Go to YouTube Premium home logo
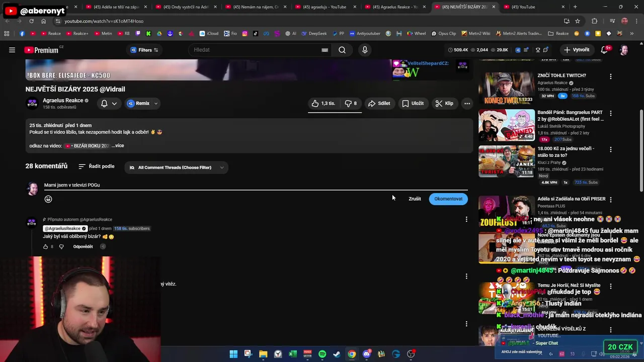This screenshot has height=362, width=644. point(42,50)
